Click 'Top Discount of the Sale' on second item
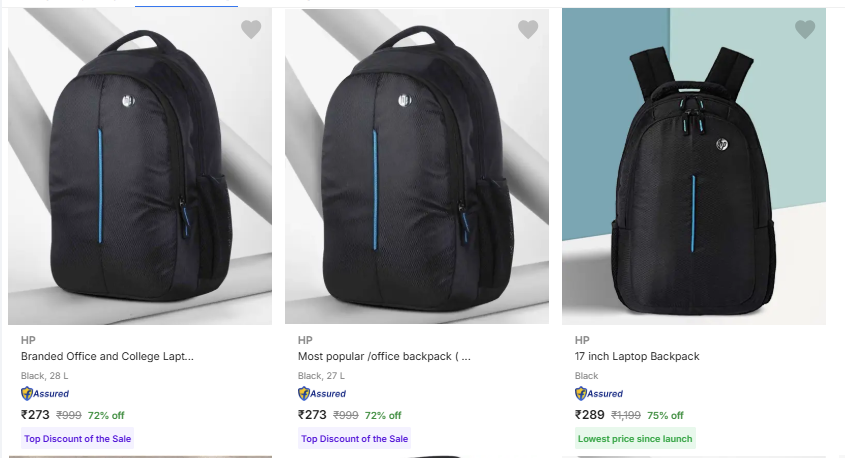845x458 pixels. click(355, 438)
